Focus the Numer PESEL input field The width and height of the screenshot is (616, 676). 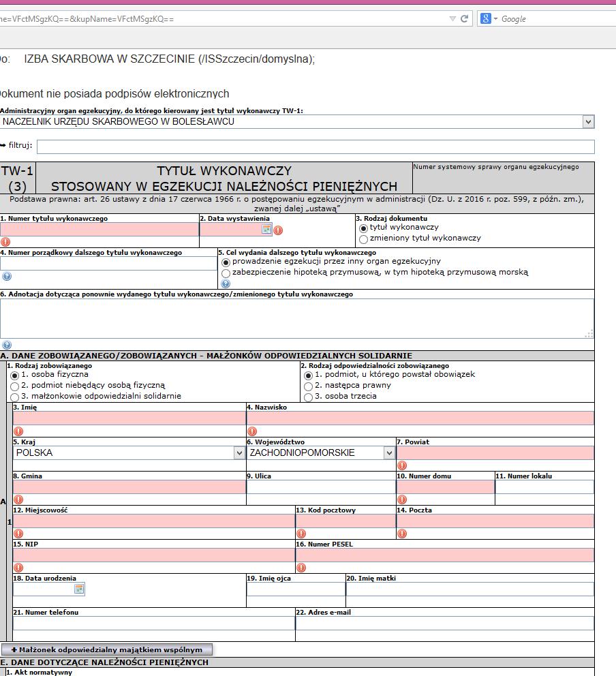445,555
